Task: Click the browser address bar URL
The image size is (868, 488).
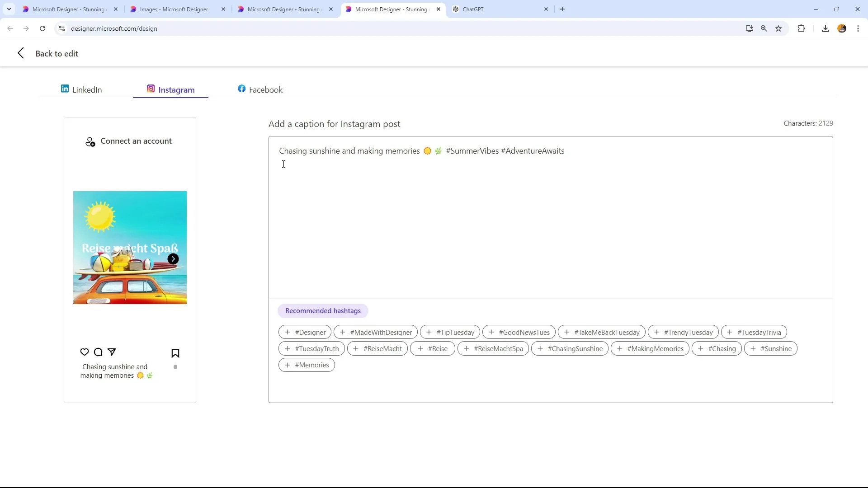Action: pyautogui.click(x=114, y=28)
